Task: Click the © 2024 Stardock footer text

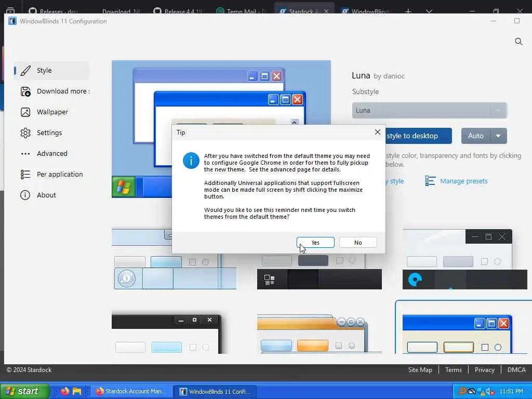Action: pyautogui.click(x=29, y=370)
